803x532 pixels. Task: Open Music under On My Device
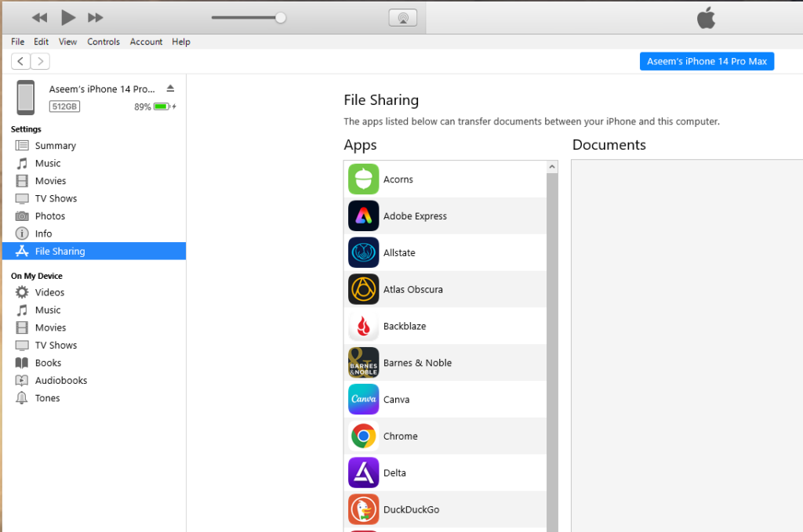[x=94, y=310]
